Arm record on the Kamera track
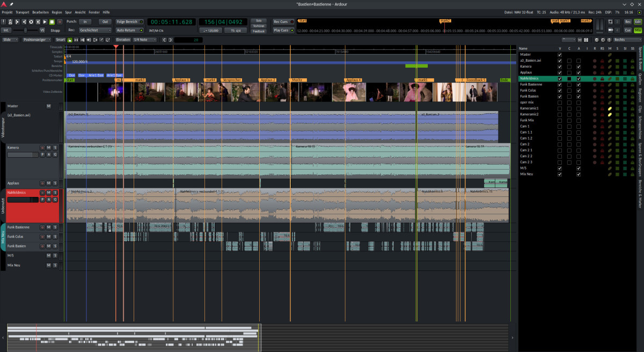 (42, 148)
